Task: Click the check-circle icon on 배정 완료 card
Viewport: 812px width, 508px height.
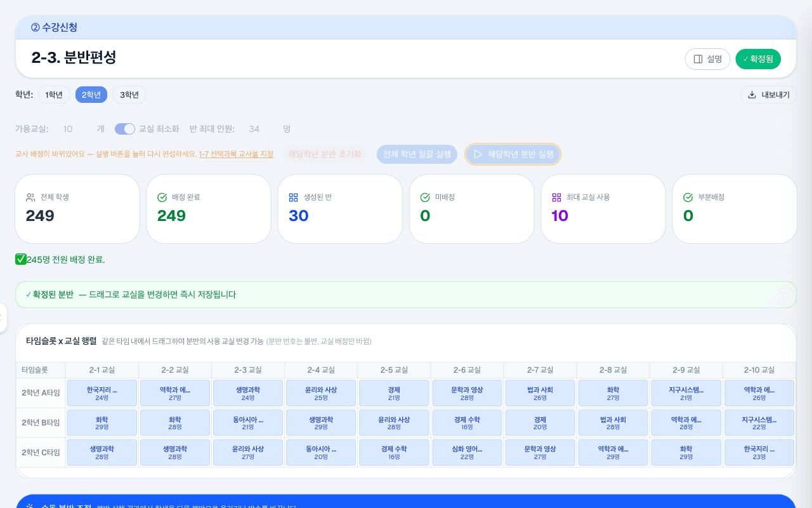Action: tap(162, 197)
